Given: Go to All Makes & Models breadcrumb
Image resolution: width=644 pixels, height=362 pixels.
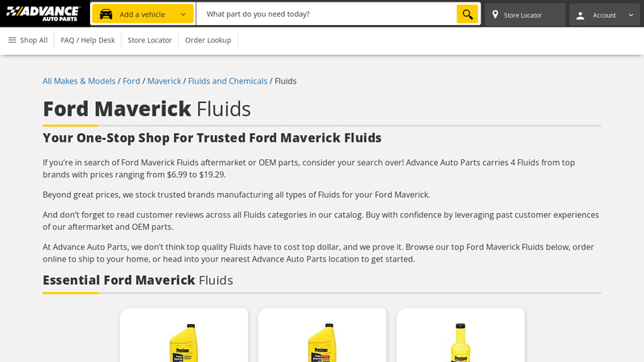Looking at the screenshot, I should click(79, 81).
